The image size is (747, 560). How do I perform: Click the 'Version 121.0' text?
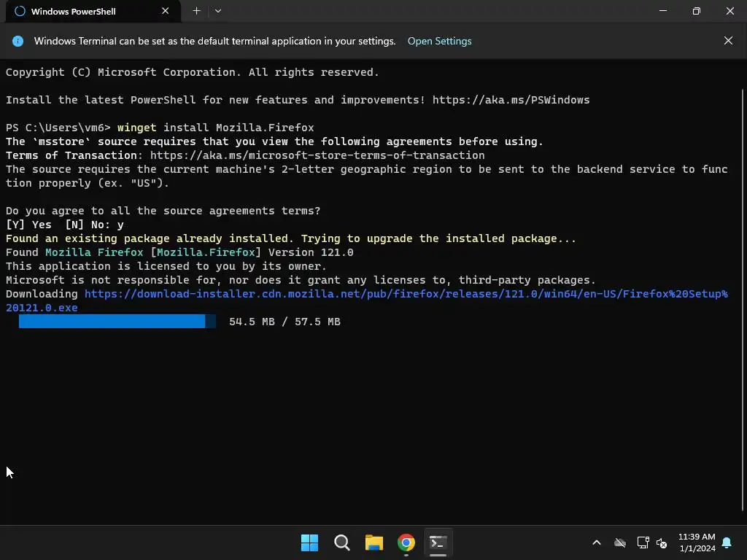point(311,252)
